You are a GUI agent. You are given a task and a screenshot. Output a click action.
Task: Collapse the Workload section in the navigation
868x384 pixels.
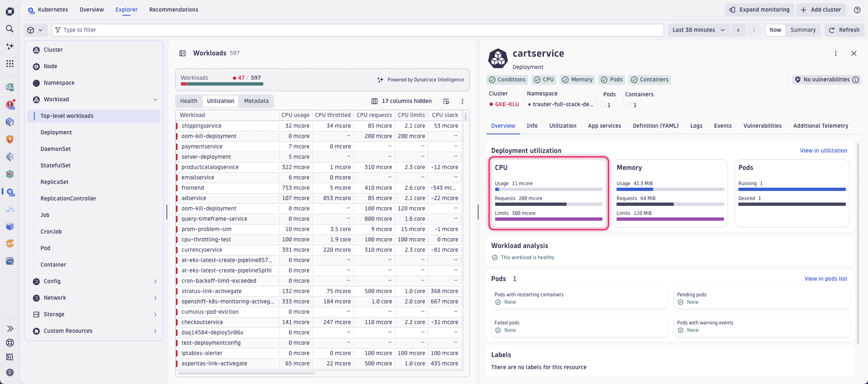155,99
